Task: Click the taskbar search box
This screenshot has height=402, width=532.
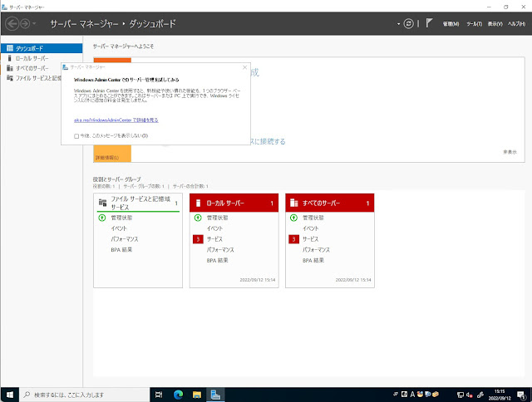Action: (84, 395)
